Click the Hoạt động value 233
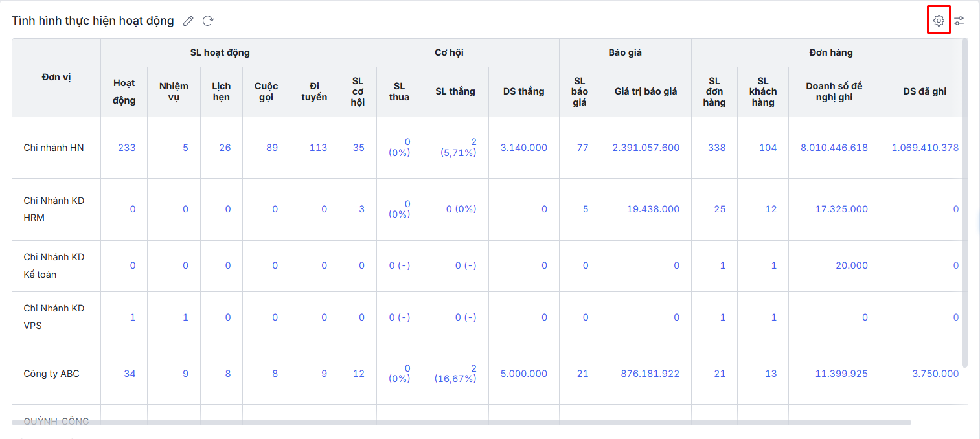980x439 pixels. coord(127,148)
